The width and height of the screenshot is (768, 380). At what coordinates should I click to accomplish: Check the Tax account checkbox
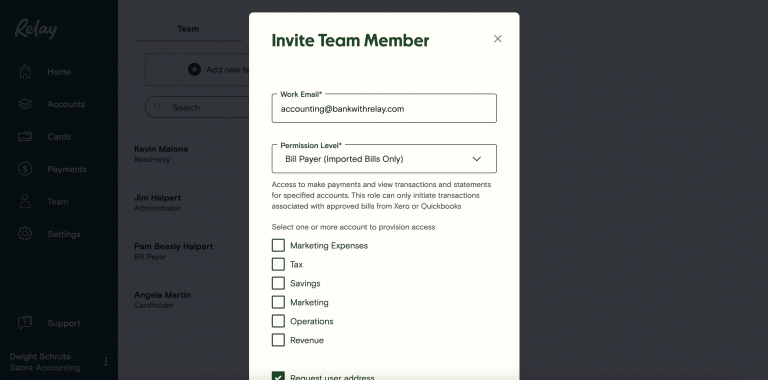pyautogui.click(x=278, y=264)
